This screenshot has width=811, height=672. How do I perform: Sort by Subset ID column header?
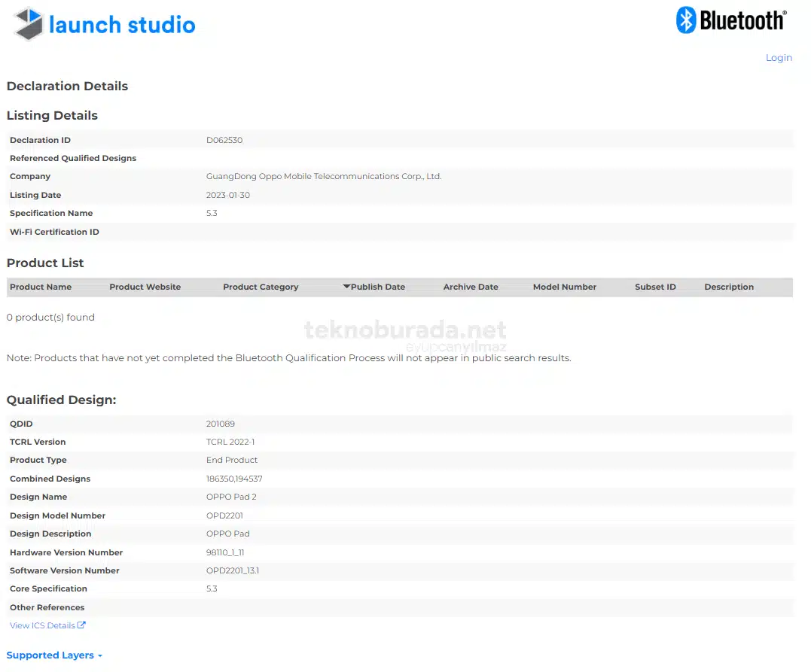point(655,287)
